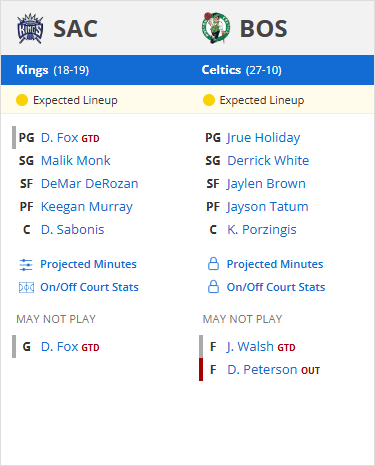The width and height of the screenshot is (375, 466).
Task: Click the Sacramento Kings team logo
Action: point(30,28)
